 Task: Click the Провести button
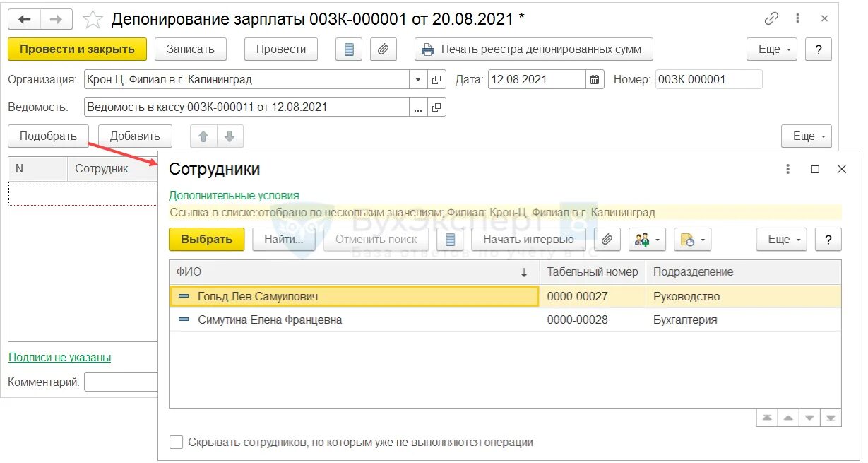(x=281, y=49)
